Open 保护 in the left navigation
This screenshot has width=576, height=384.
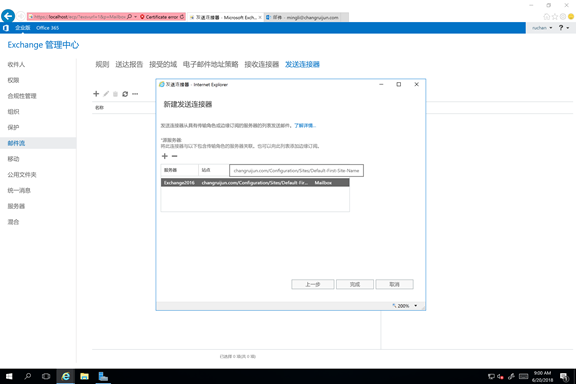[13, 128]
